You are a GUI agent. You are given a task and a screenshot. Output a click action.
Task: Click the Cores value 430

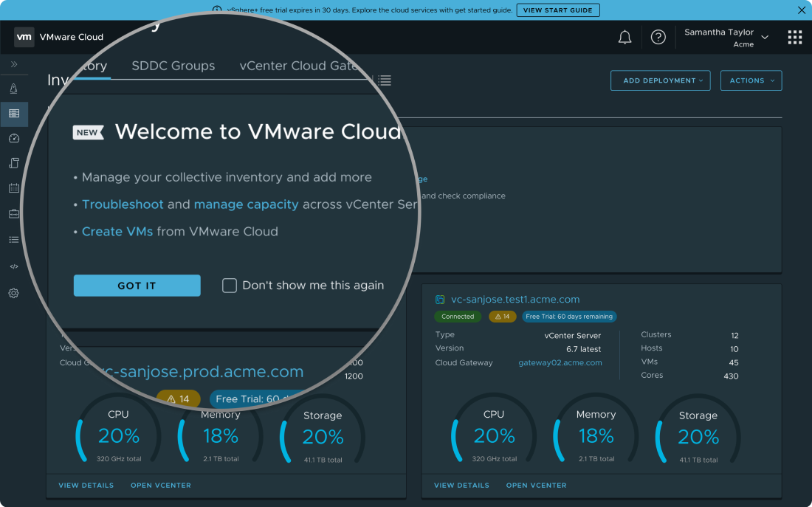tap(731, 376)
